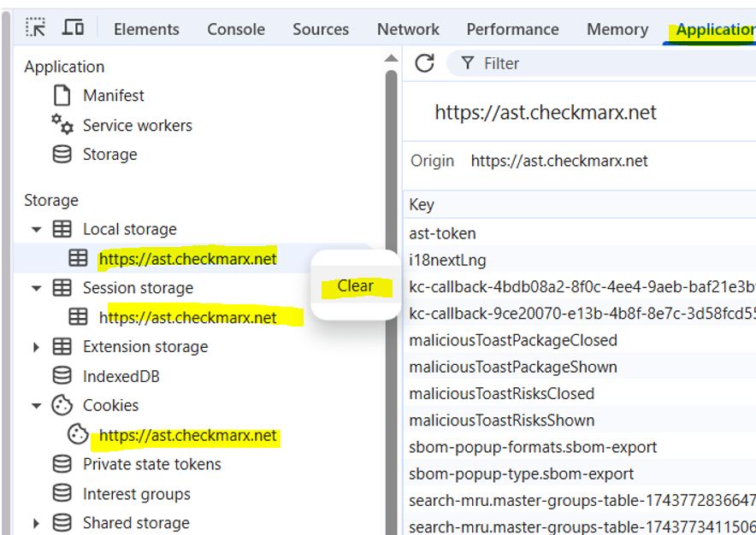Open the Performance tab
The image size is (756, 535).
point(512,29)
